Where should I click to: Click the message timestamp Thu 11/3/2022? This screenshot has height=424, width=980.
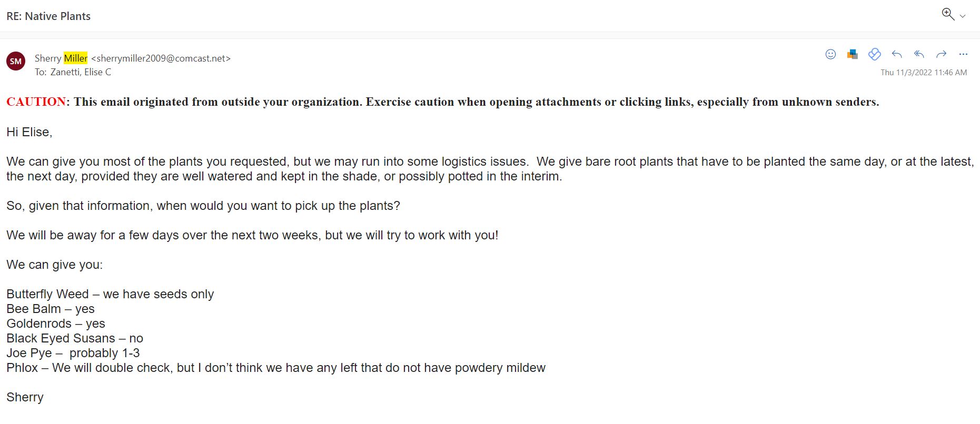(924, 73)
